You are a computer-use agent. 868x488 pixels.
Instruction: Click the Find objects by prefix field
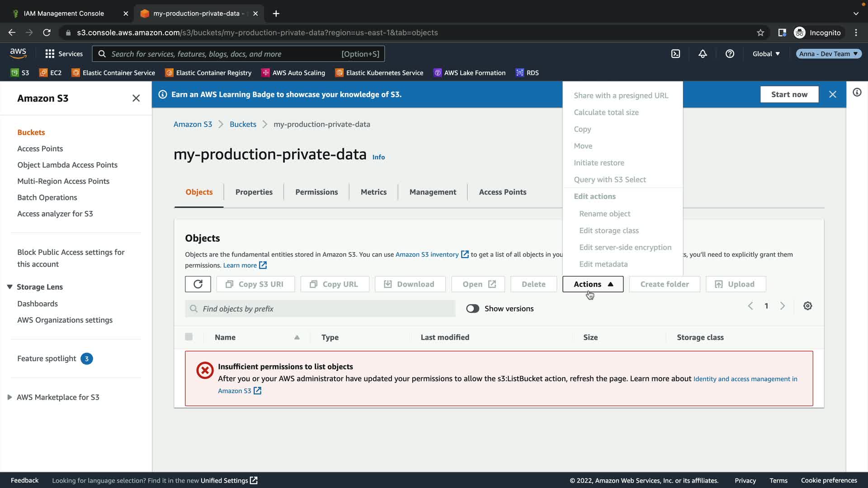[320, 309]
